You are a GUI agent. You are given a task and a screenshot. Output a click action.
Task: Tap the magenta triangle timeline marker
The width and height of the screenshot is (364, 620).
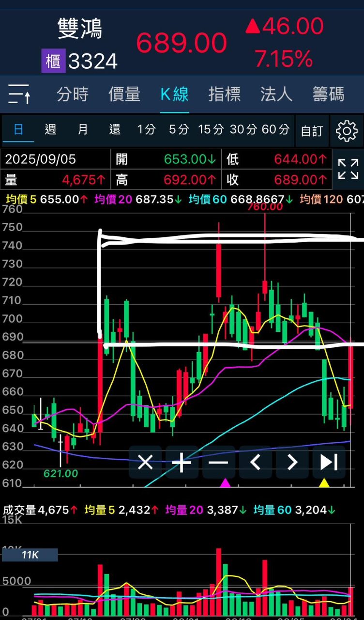pos(225,482)
